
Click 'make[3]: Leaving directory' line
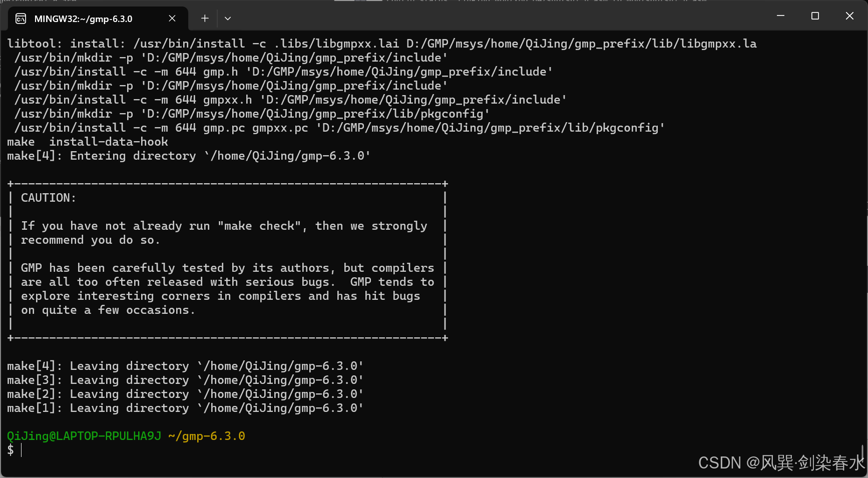pyautogui.click(x=185, y=380)
